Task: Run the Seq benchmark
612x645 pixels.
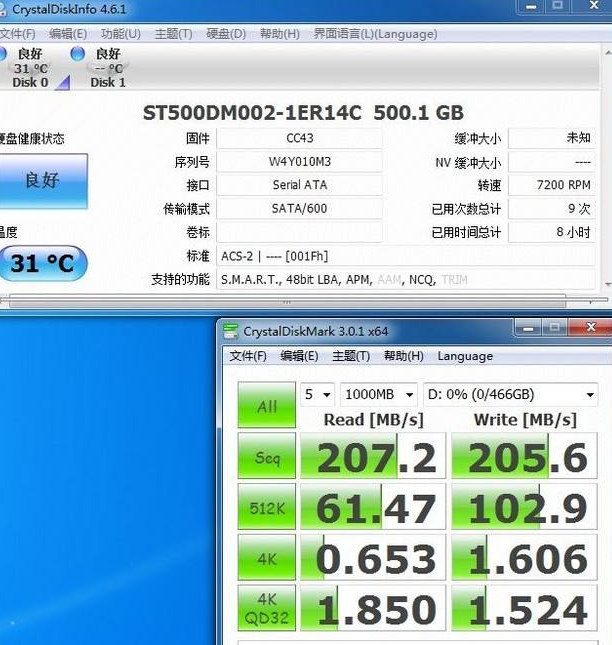Action: (267, 455)
